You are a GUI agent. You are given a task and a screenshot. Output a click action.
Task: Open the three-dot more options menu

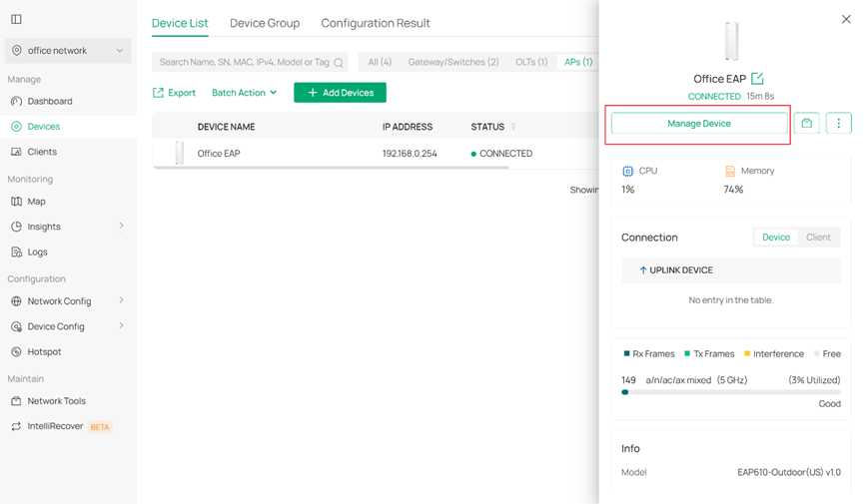[839, 124]
